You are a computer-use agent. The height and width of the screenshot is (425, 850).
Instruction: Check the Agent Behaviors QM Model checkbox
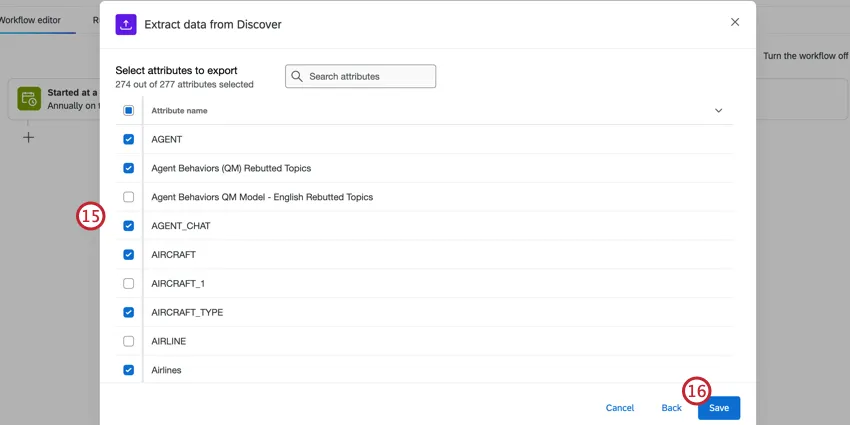pyautogui.click(x=128, y=197)
